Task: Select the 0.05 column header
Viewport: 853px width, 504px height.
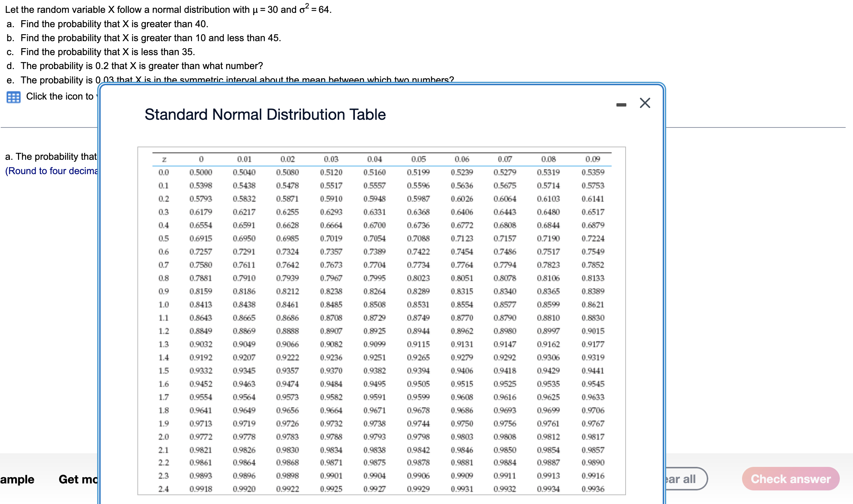Action: 419,159
